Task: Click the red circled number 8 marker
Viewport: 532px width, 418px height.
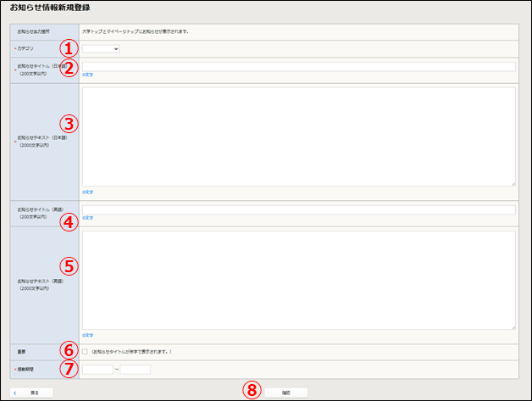Action: pyautogui.click(x=251, y=390)
